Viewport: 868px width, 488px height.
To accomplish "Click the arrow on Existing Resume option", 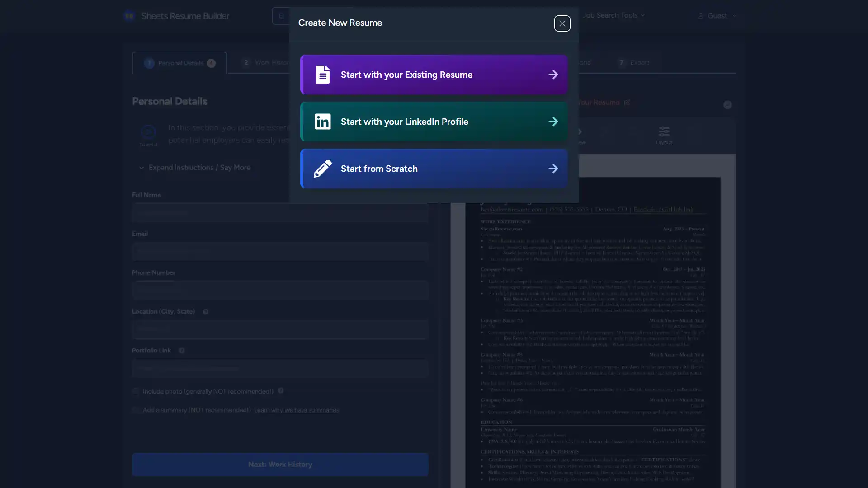I will point(553,75).
